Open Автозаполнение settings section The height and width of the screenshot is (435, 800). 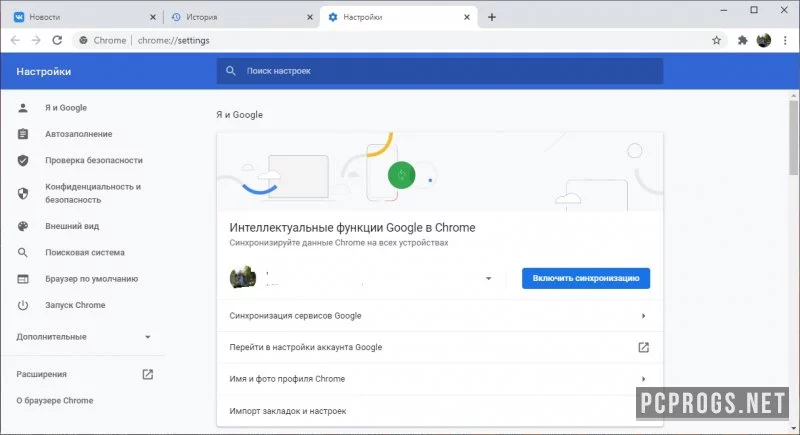coord(78,134)
